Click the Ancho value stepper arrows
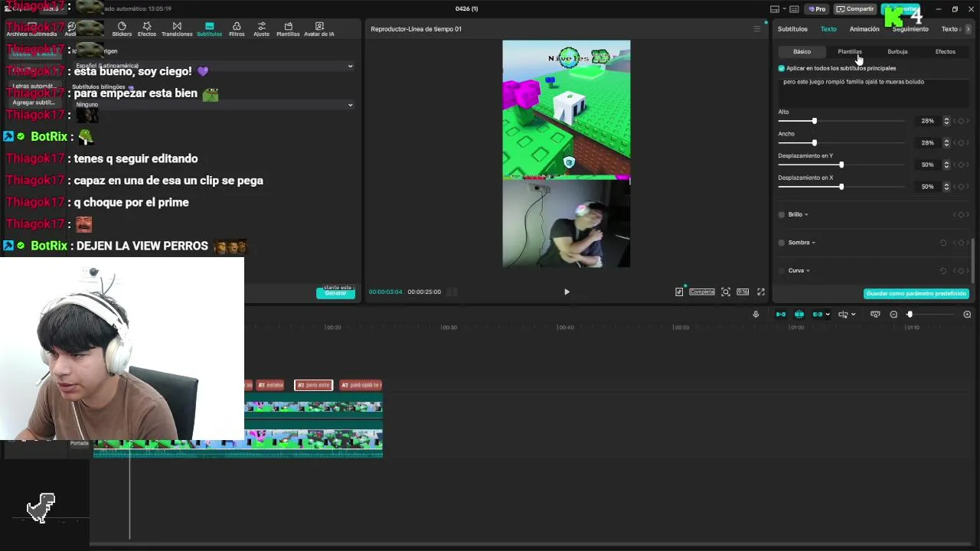Screen dimensions: 980x551 946,143
